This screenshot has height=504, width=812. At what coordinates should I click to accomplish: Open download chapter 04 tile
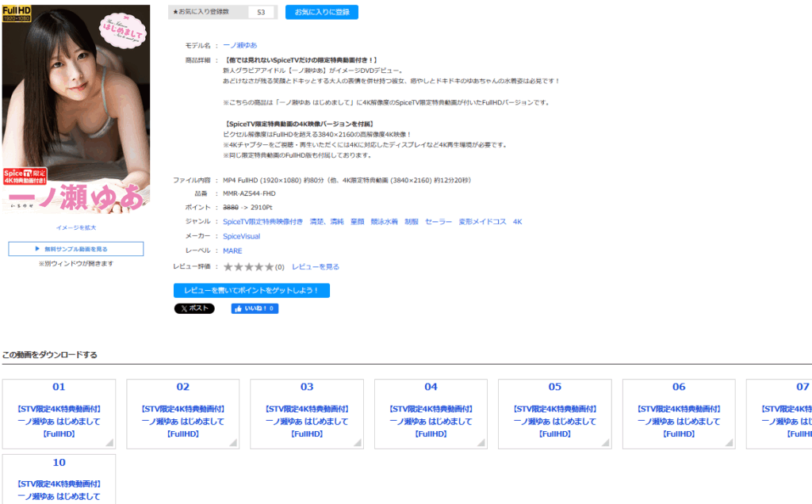pos(431,414)
